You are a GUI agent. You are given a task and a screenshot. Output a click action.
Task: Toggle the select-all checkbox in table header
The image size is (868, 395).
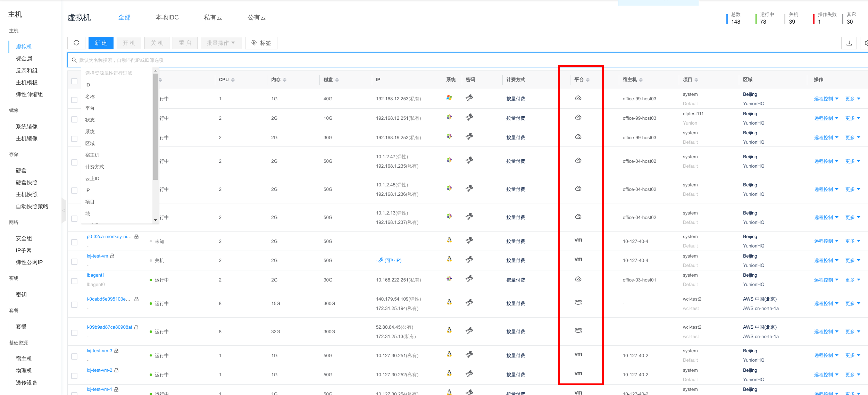pyautogui.click(x=74, y=81)
